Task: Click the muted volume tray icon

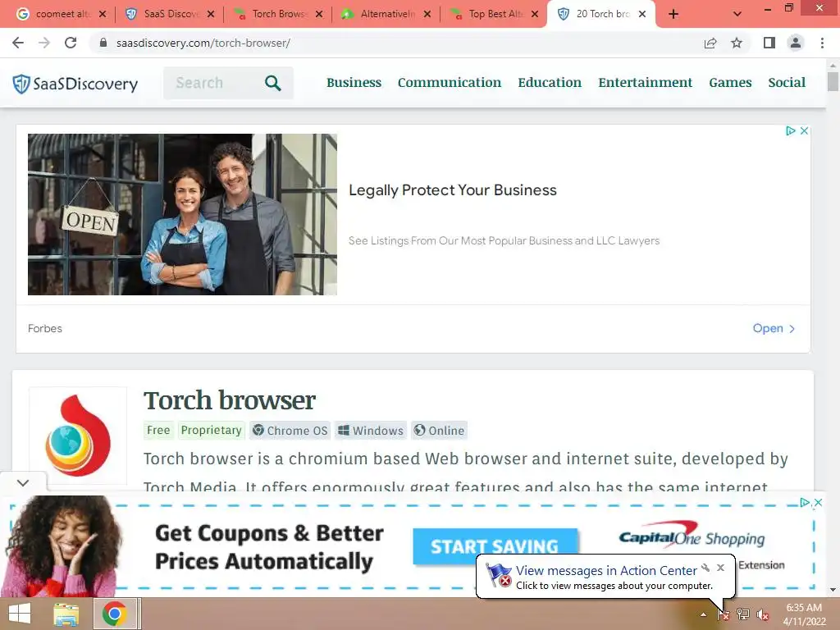Action: tap(763, 614)
